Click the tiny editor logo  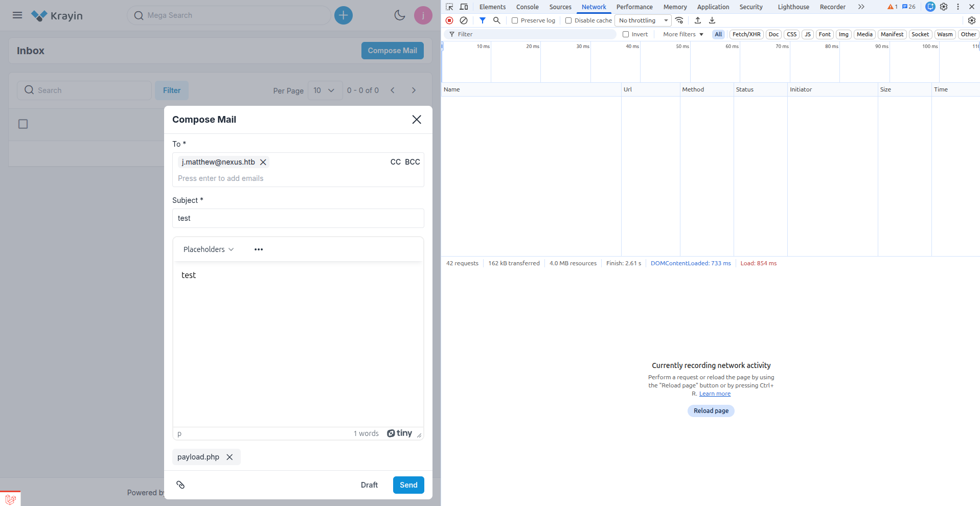click(x=400, y=433)
